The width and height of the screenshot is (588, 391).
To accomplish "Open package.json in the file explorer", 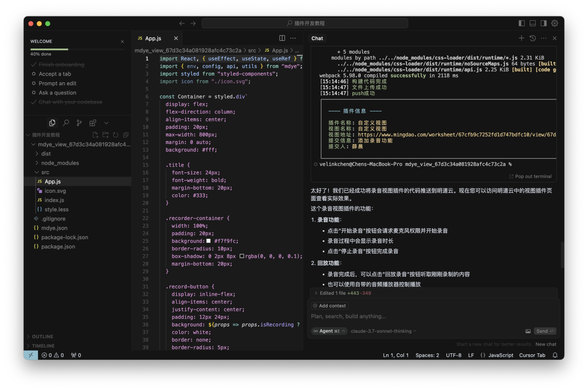I will click(58, 247).
